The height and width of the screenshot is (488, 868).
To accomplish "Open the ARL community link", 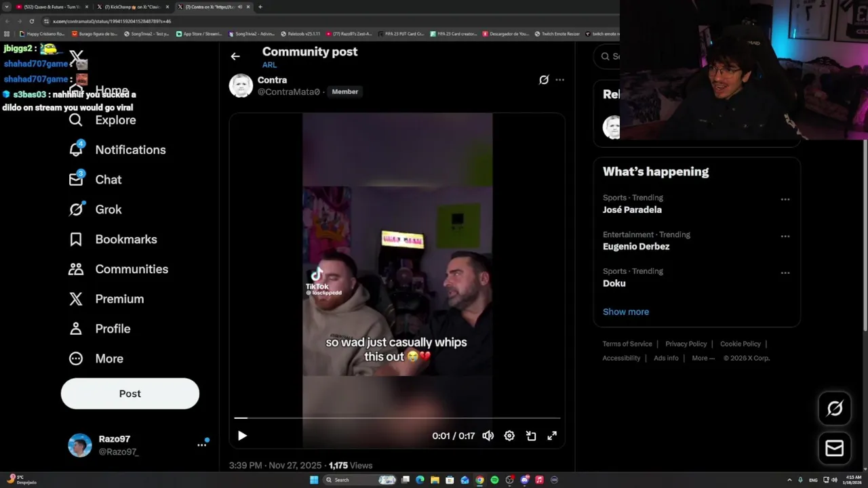I will [x=269, y=65].
